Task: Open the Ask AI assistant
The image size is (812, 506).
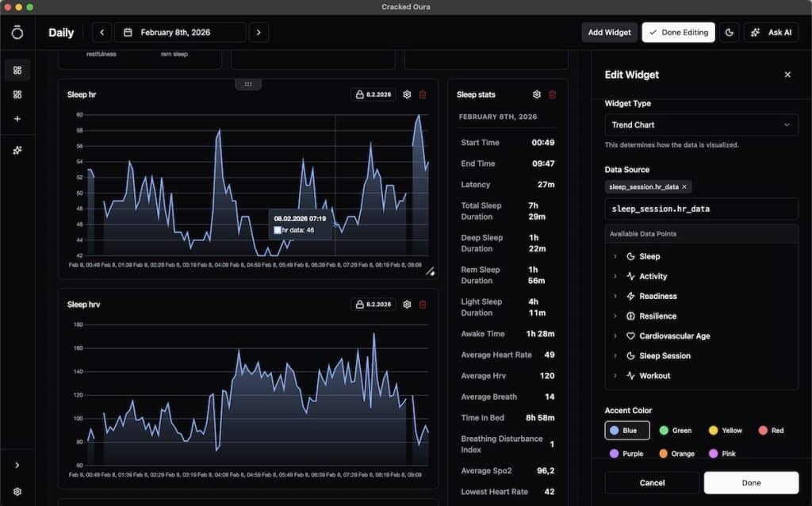Action: pyautogui.click(x=771, y=32)
